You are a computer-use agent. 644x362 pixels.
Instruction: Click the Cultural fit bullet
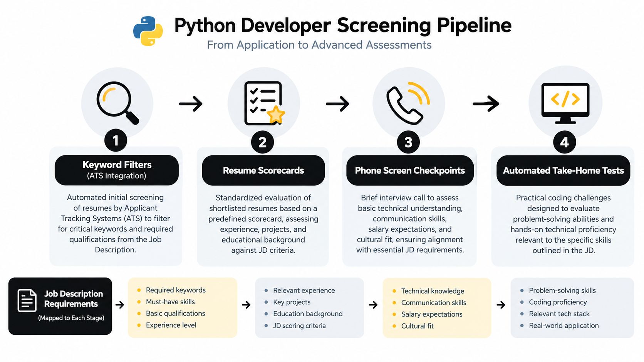click(413, 326)
